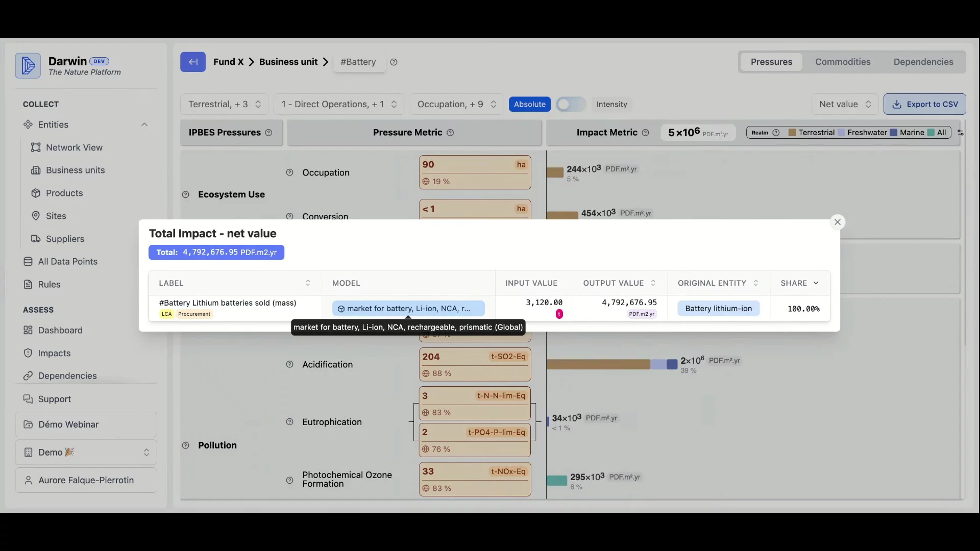Click the help icon next to #Battery
Viewport: 980px width, 551px height.
(x=394, y=62)
